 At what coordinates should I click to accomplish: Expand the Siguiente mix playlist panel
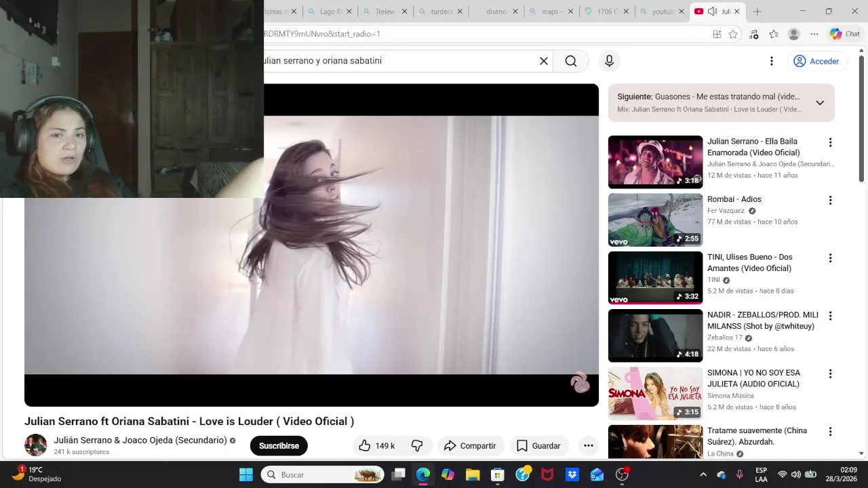[820, 103]
